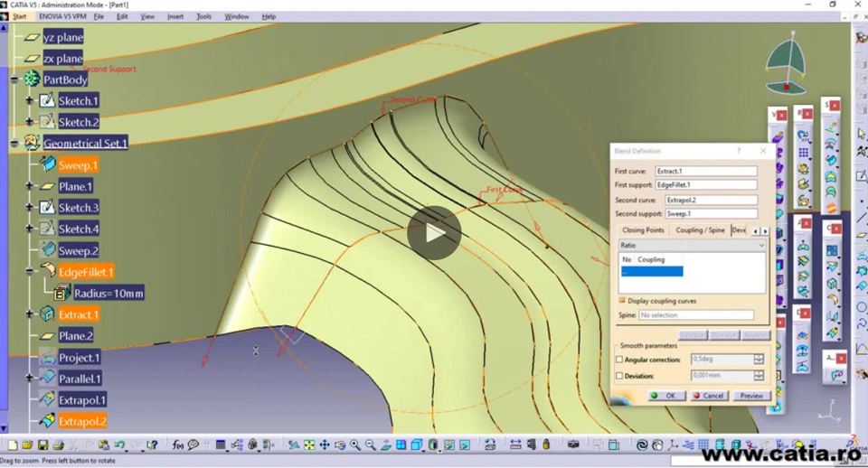Click the video play button overlay
The height and width of the screenshot is (468, 868).
(x=434, y=233)
